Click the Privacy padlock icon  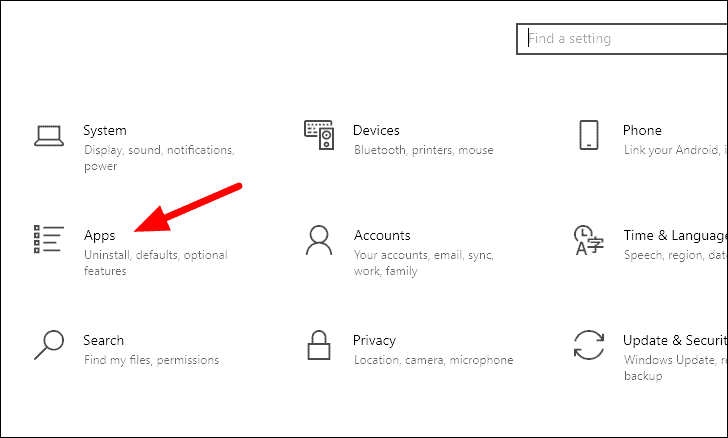pyautogui.click(x=319, y=345)
